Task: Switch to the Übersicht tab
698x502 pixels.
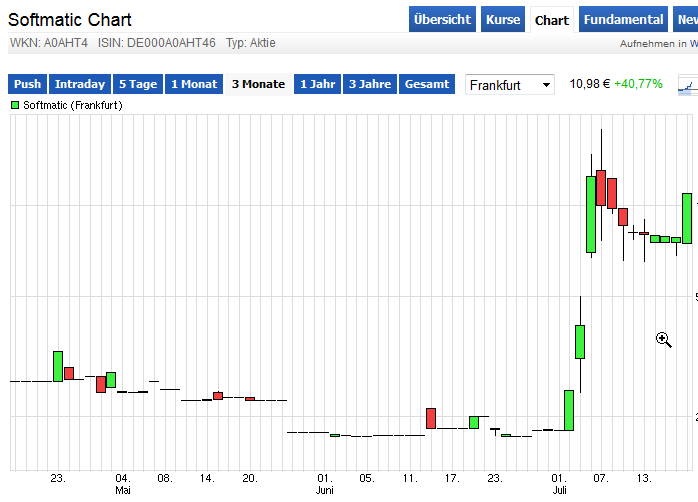Action: [442, 20]
